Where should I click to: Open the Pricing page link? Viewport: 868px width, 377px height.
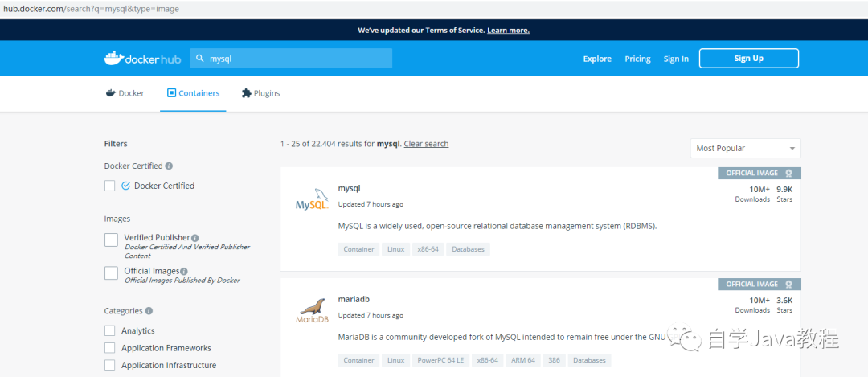(637, 59)
